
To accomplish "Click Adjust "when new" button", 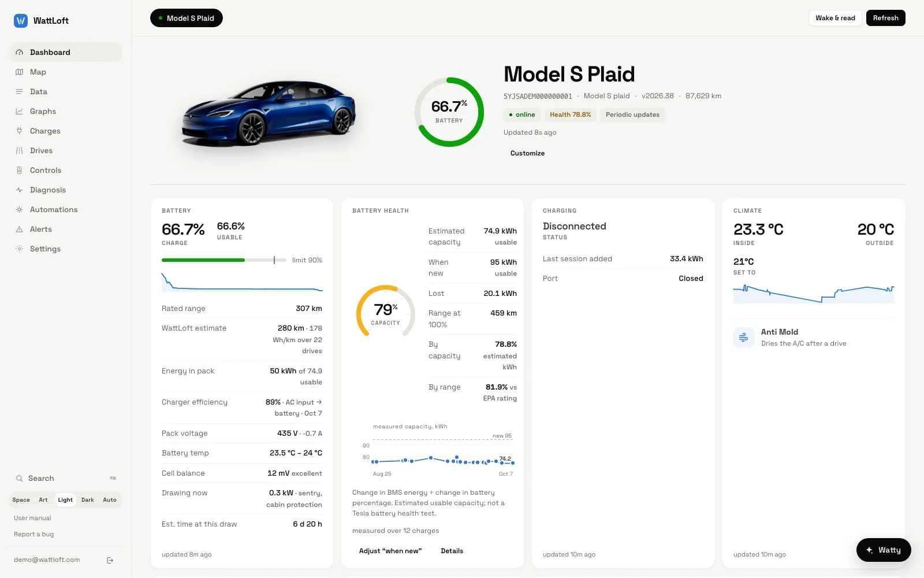I will [x=390, y=551].
